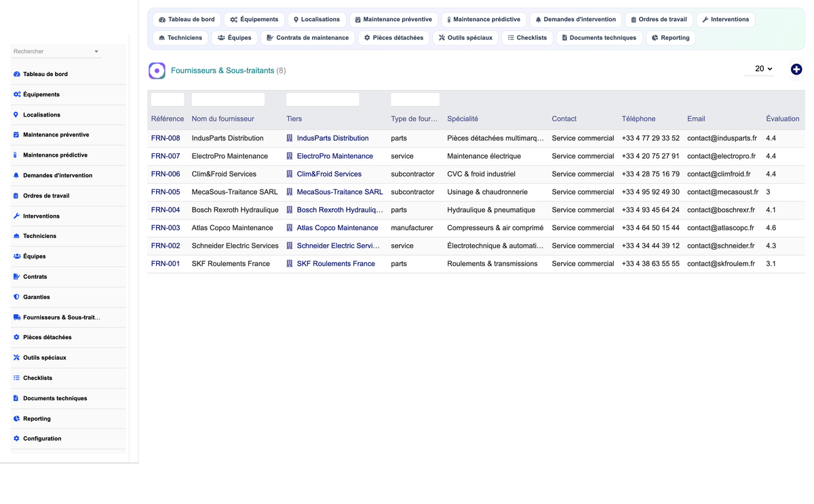
Task: Open the Rechercher dropdown in the sidebar
Action: tap(56, 52)
